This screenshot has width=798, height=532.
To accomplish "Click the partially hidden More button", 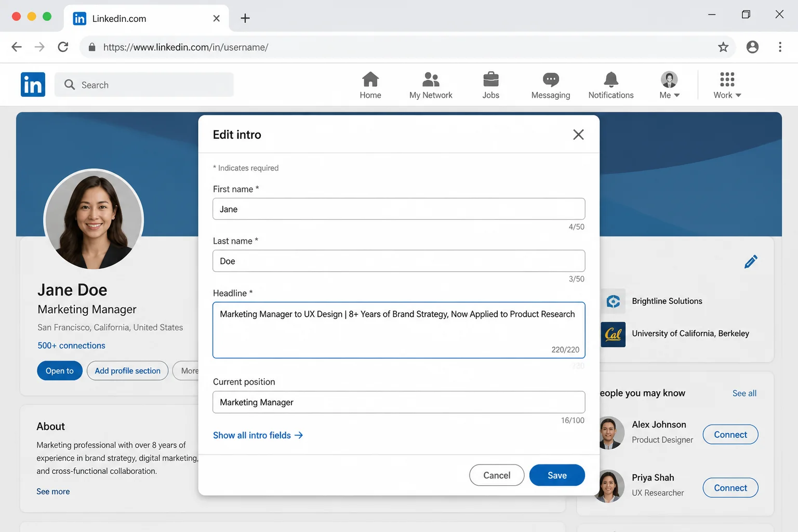I will [186, 370].
